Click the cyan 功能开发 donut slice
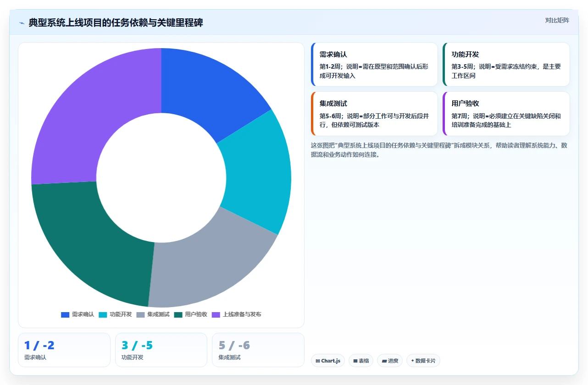This screenshot has width=588, height=385. (x=258, y=172)
